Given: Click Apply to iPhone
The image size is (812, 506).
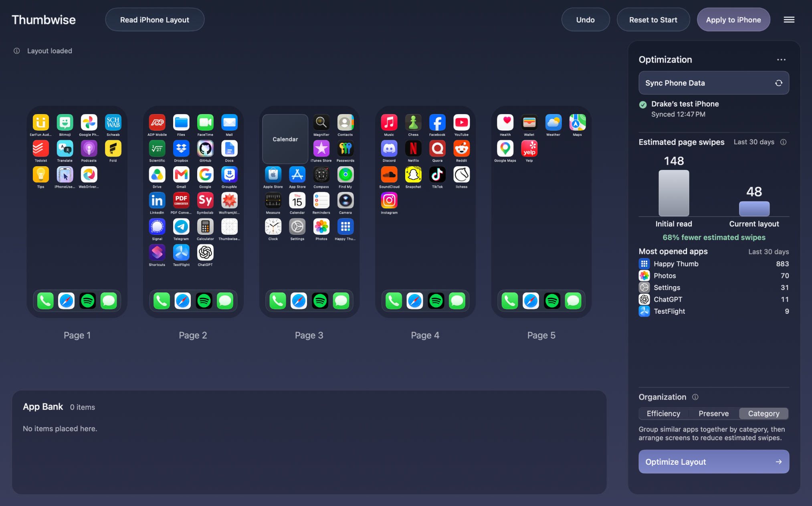Looking at the screenshot, I should 733,20.
